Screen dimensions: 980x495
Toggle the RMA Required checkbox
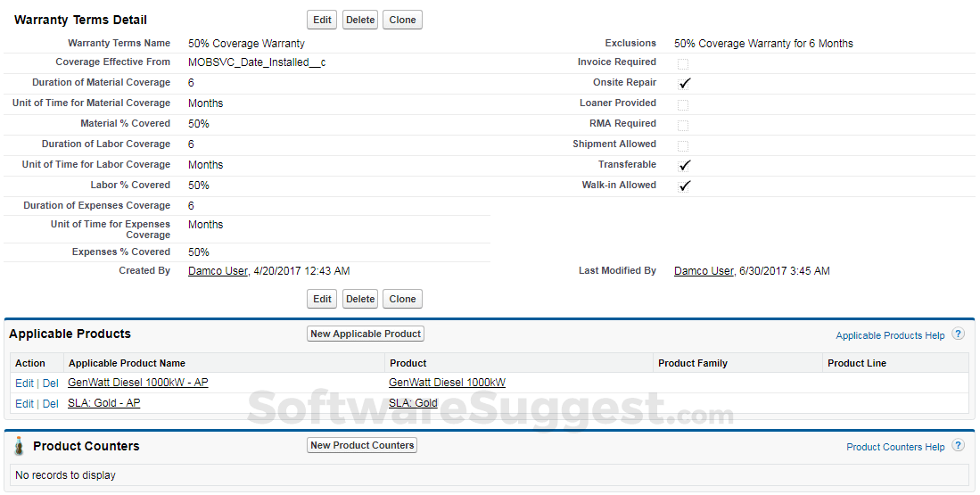coord(683,125)
